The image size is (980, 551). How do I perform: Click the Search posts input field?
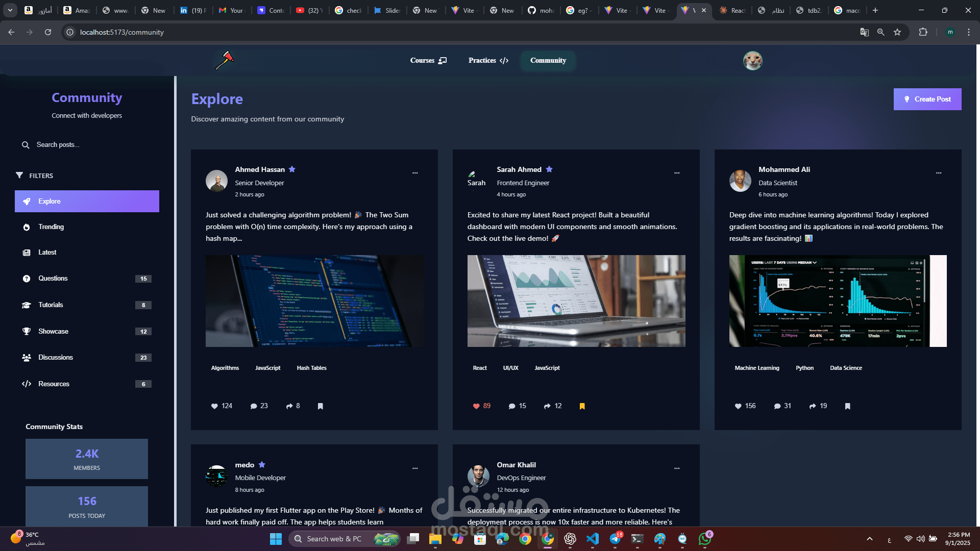pyautogui.click(x=87, y=145)
